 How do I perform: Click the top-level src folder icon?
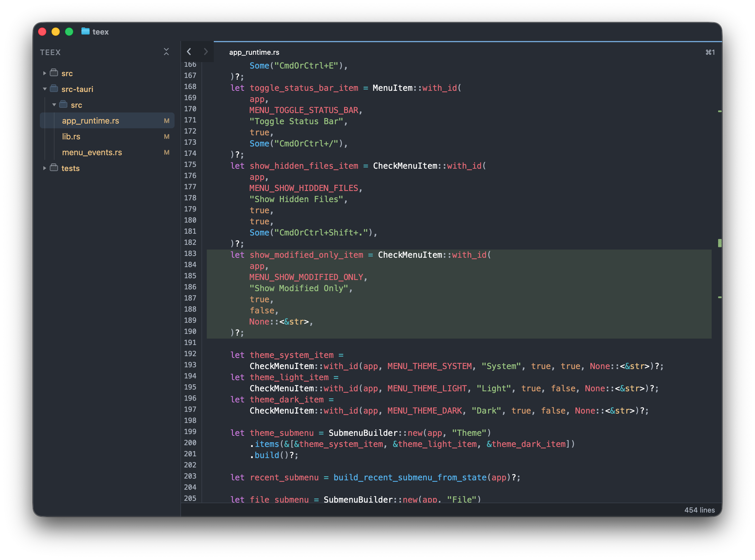click(x=54, y=73)
